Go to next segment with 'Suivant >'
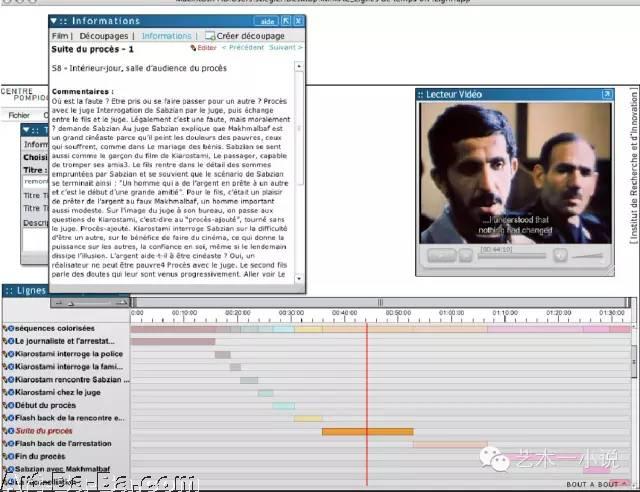This screenshot has height=492, width=640. pos(286,47)
